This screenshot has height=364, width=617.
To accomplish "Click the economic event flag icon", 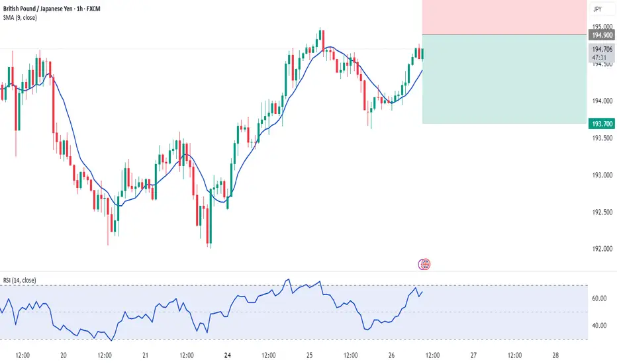I will (x=424, y=264).
